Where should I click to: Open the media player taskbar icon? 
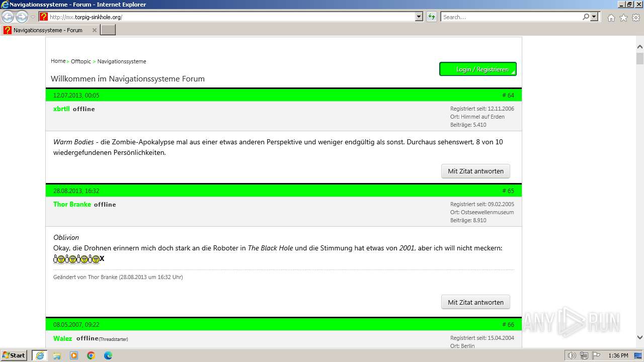(74, 355)
